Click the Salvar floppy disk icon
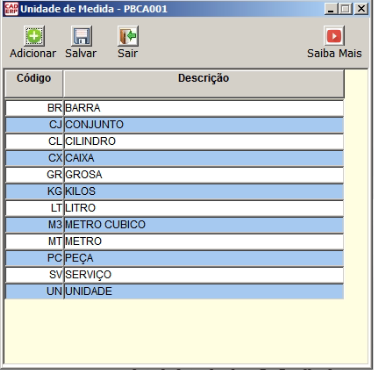Image resolution: width=374 pixels, height=370 pixels. (x=81, y=36)
